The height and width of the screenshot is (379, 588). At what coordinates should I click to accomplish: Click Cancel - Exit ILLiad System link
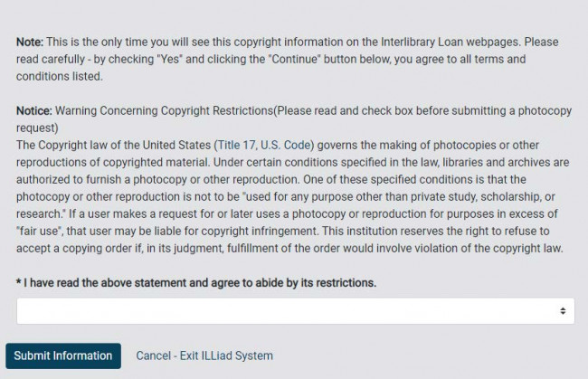(x=204, y=355)
